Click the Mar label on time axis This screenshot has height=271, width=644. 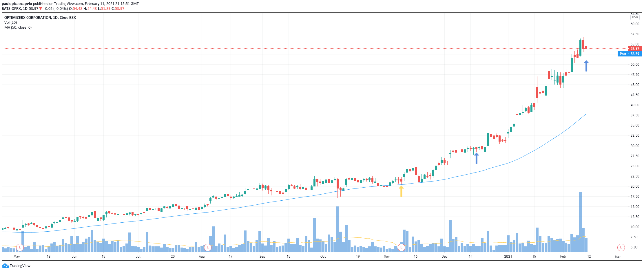pos(618,257)
